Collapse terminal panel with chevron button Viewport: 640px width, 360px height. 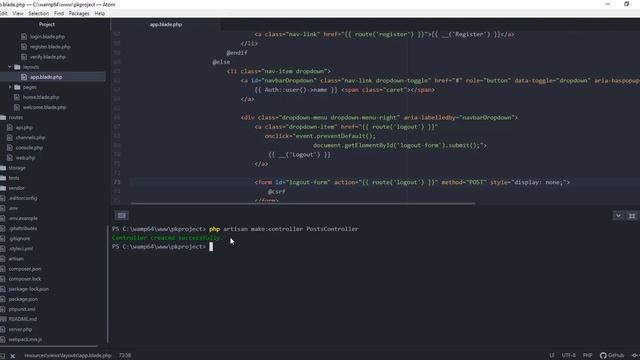point(618,216)
